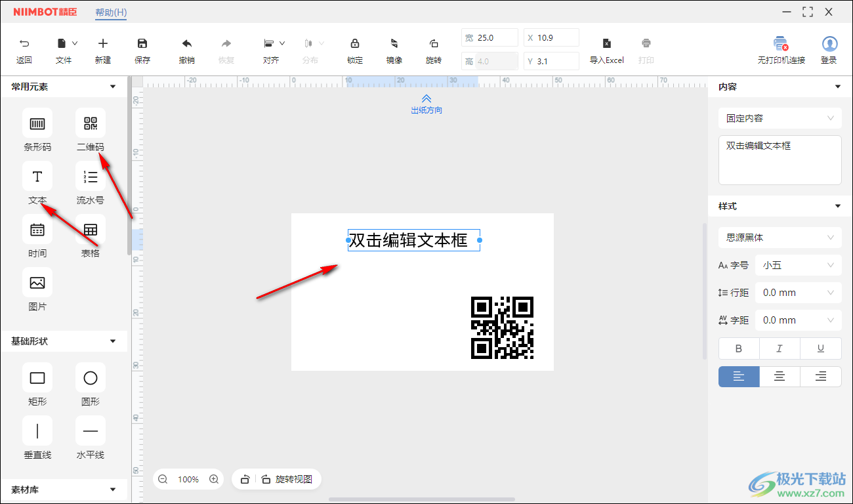The height and width of the screenshot is (504, 853).
Task: Zoom in the canvas view
Action: (214, 479)
